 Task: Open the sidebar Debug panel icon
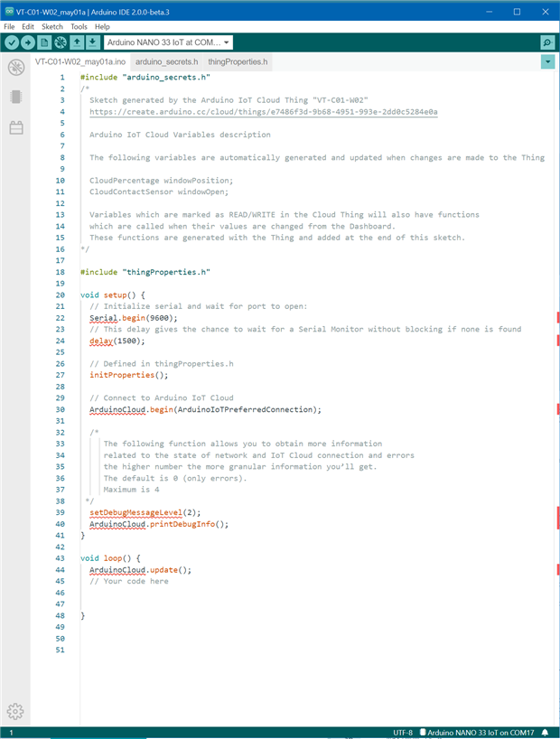tap(16, 68)
